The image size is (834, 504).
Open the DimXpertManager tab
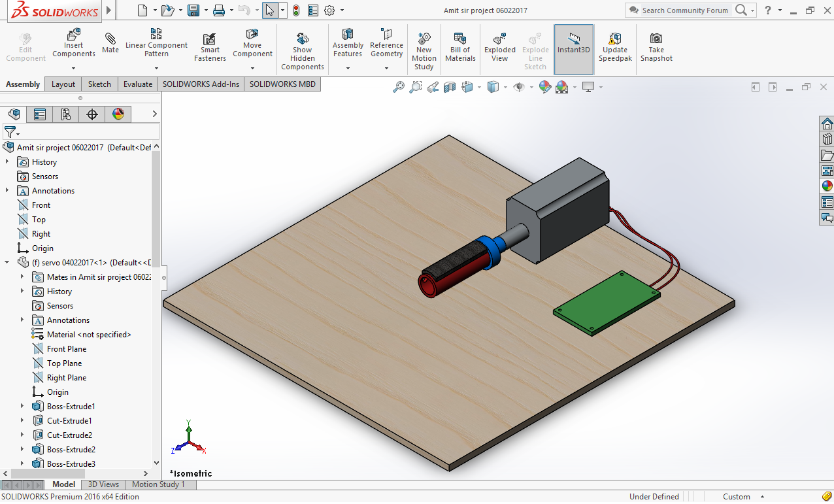tap(92, 114)
